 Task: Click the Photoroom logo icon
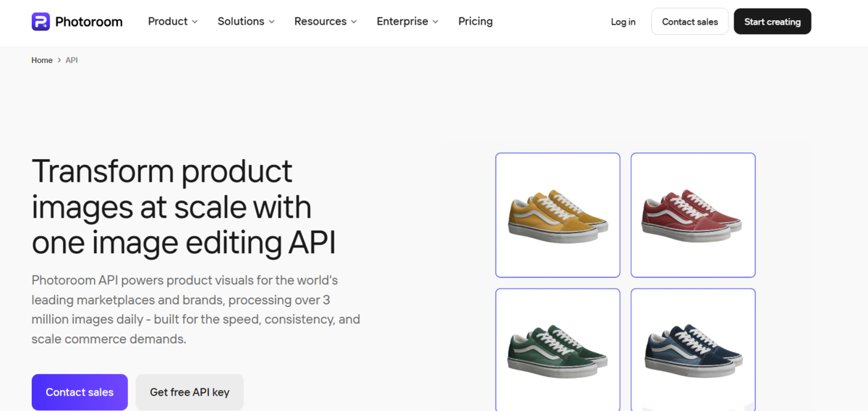click(41, 22)
